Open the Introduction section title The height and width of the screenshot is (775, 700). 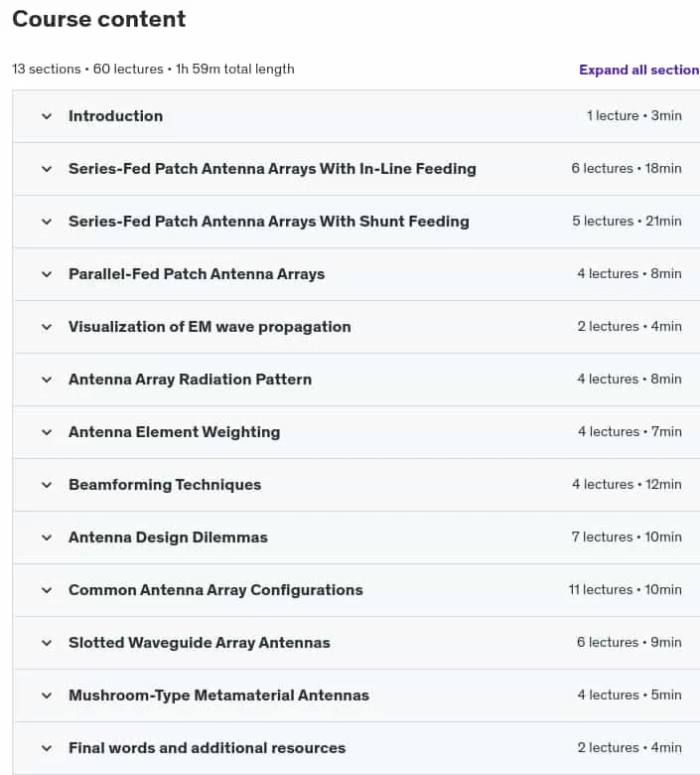(115, 116)
